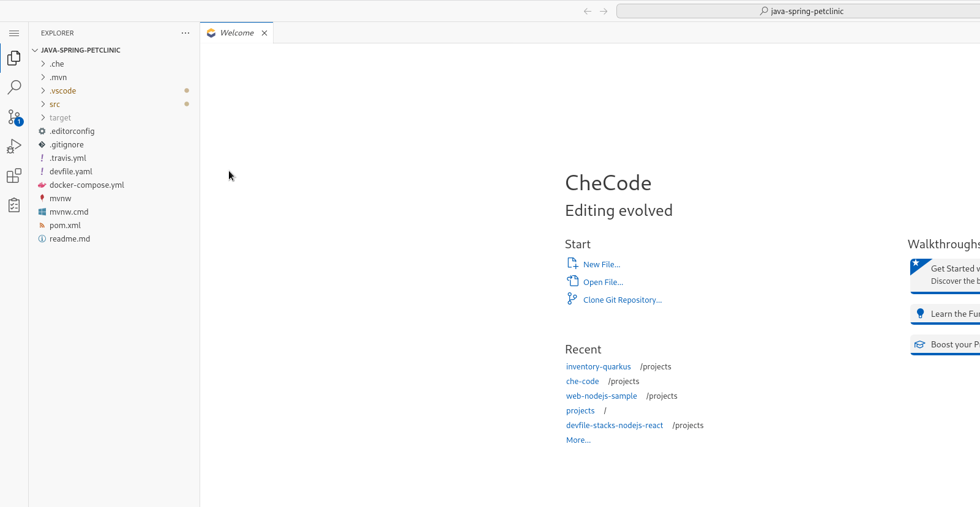Image resolution: width=980 pixels, height=507 pixels.
Task: Open the Explorer view in the activity bar
Action: point(14,58)
